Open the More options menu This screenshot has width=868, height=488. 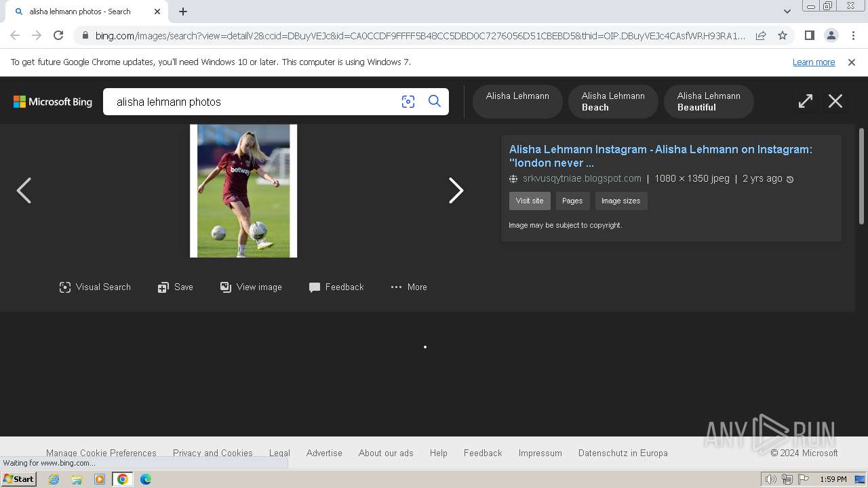click(x=409, y=287)
